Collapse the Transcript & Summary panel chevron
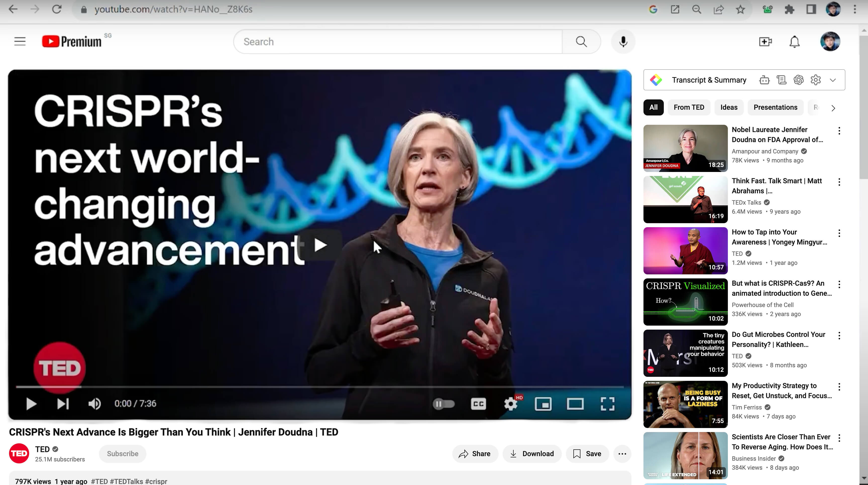The width and height of the screenshot is (868, 485). coord(833,80)
